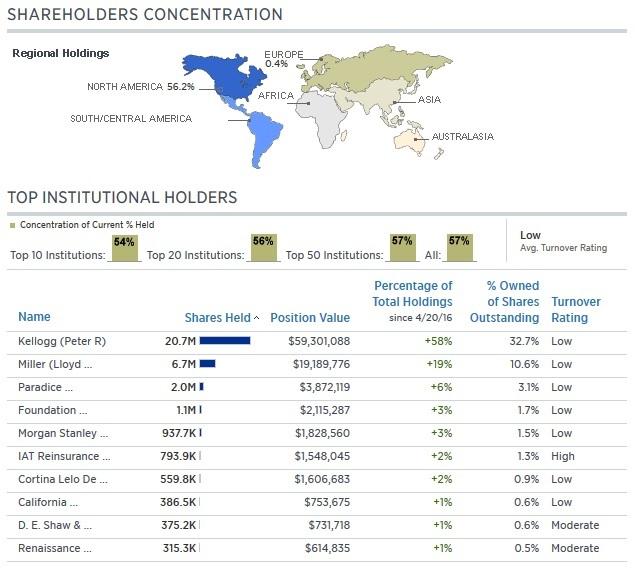This screenshot has height=572, width=638.
Task: Click the SOUTH/CENTRAL AMERICA label
Action: (131, 119)
